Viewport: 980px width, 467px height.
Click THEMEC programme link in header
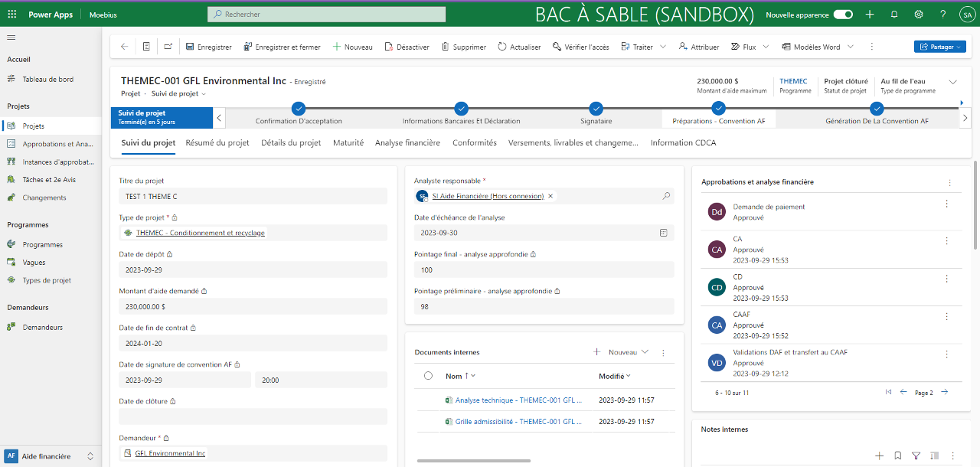[793, 81]
